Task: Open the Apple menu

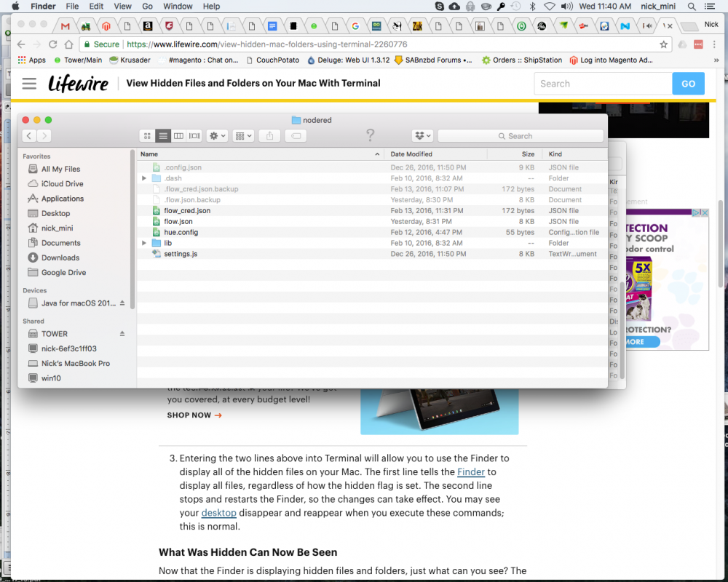Action: coord(15,7)
